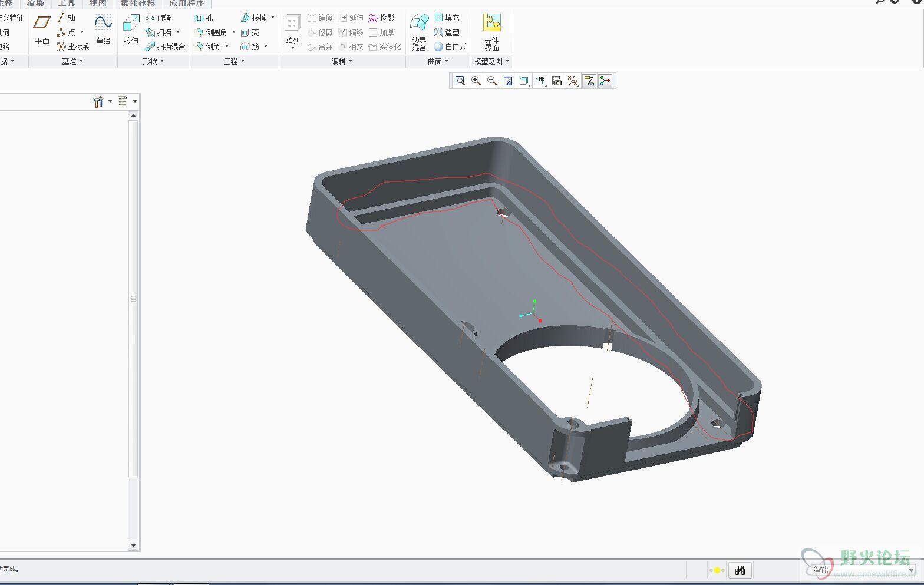Open the 阵列 (Pattern) tool
The width and height of the screenshot is (924, 585).
tap(292, 31)
